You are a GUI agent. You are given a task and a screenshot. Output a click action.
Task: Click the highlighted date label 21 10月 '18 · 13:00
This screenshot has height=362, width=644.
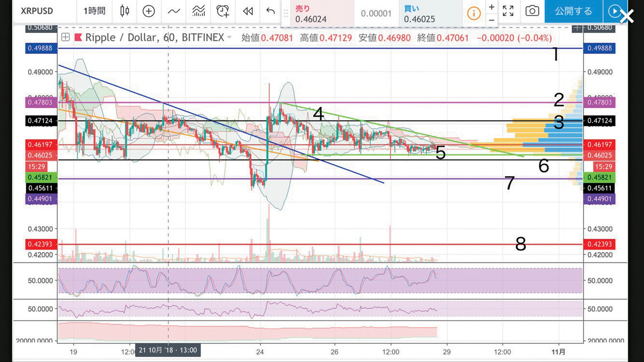168,350
